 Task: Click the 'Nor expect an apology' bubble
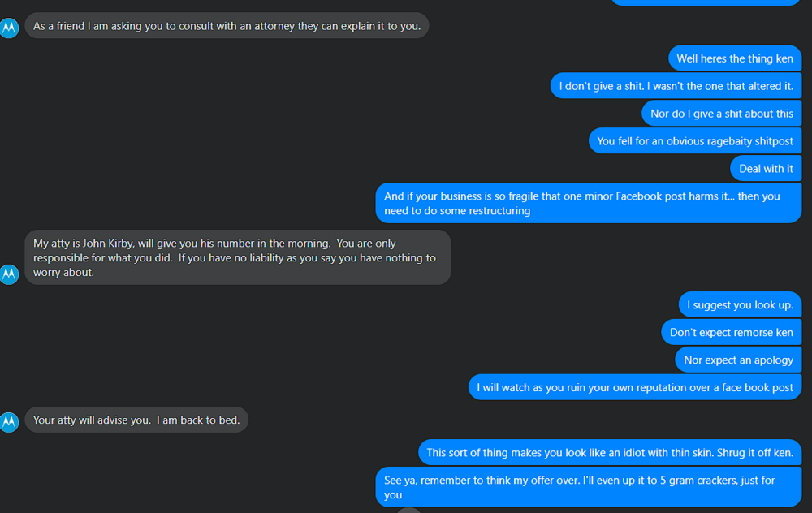[x=737, y=360]
